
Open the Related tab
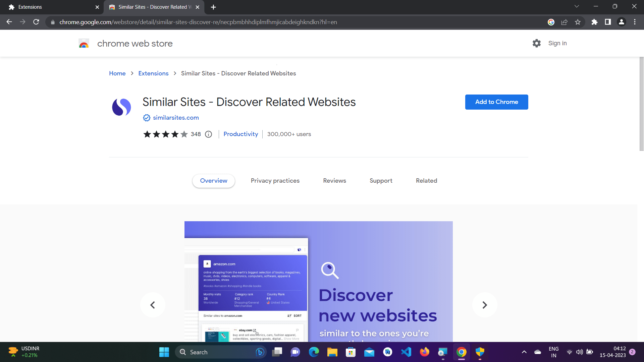[x=427, y=181]
